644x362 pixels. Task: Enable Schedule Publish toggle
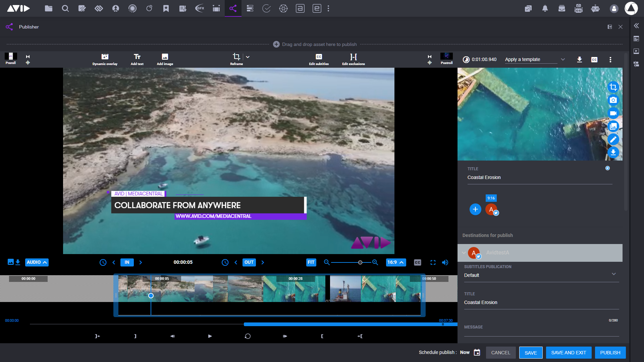477,352
